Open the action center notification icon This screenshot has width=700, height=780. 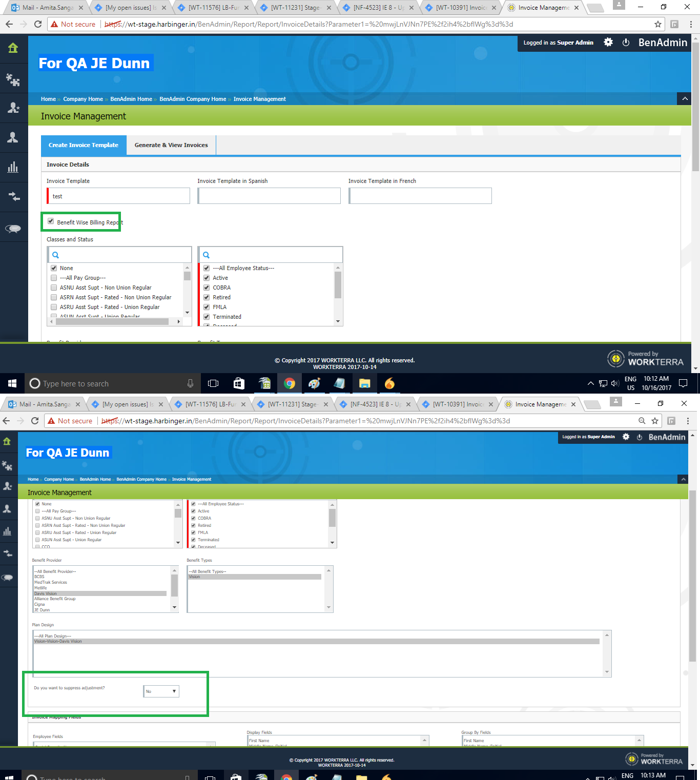pyautogui.click(x=683, y=383)
